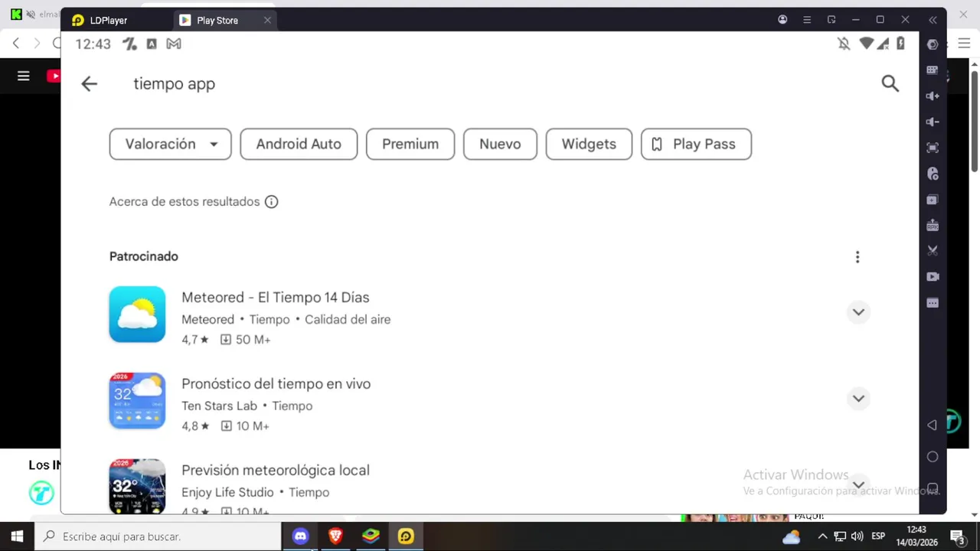Open Meteored - El Tiempo 14 Días title
Image resolution: width=980 pixels, height=551 pixels.
coord(276,297)
